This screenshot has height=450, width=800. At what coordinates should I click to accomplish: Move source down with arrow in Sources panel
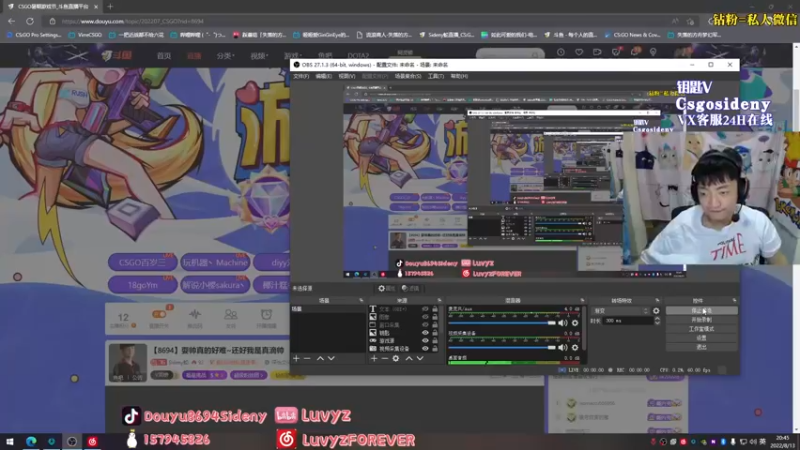coord(420,358)
